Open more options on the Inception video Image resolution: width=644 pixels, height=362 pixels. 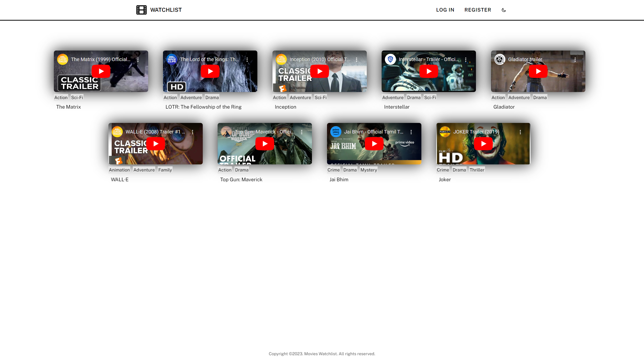pyautogui.click(x=356, y=60)
